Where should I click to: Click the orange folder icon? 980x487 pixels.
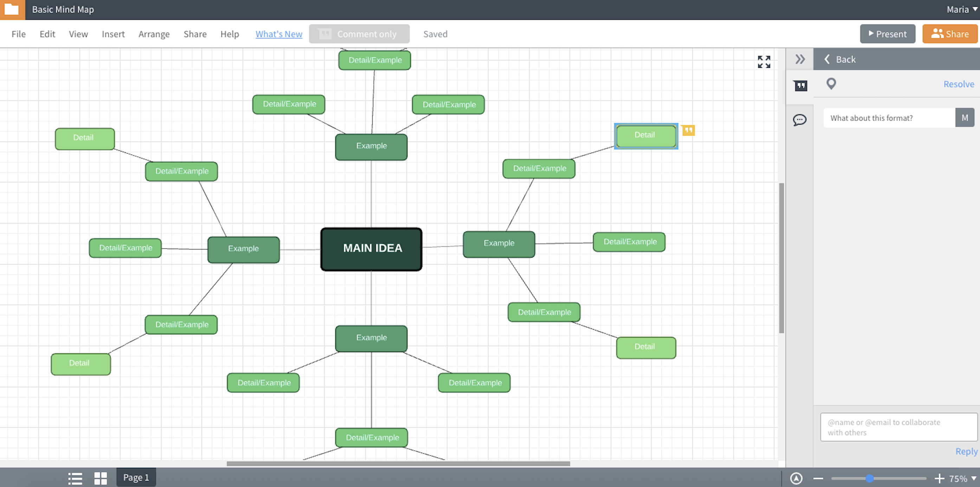tap(12, 9)
